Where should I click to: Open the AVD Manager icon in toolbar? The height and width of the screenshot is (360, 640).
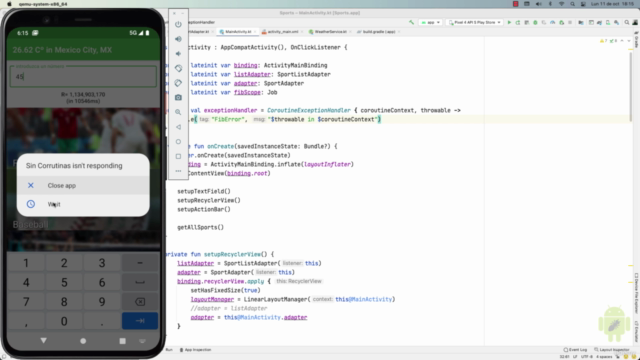608,22
